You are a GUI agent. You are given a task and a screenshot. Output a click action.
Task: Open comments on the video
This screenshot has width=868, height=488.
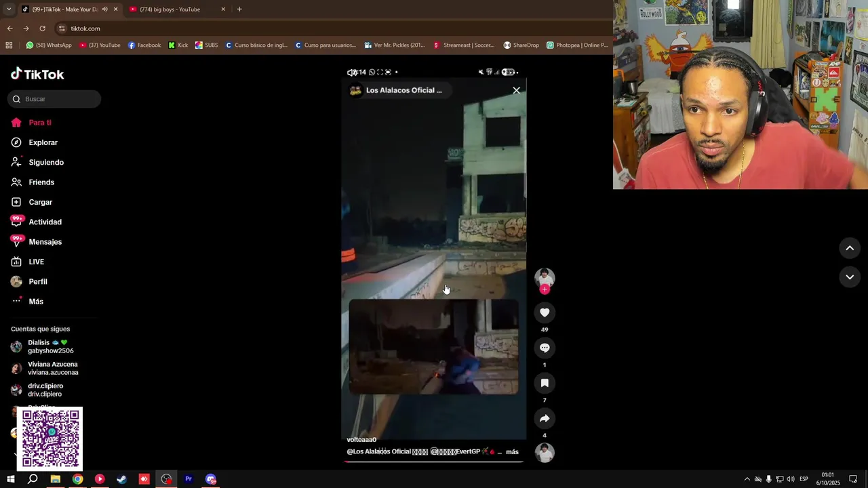545,348
